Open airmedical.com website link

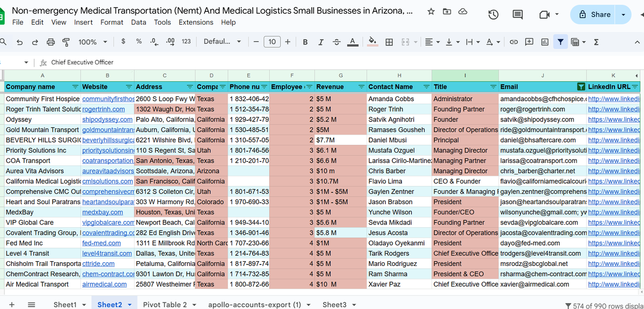coord(104,284)
